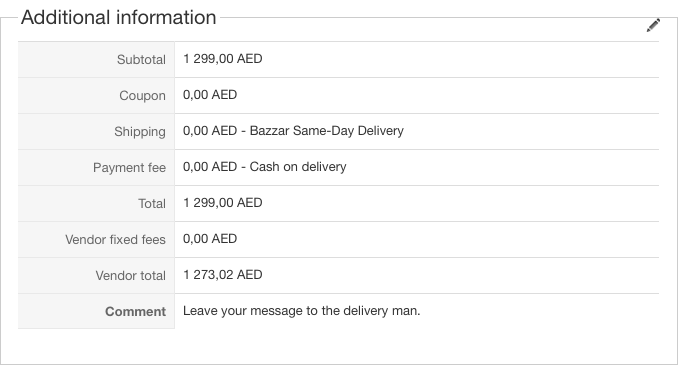The width and height of the screenshot is (681, 367).
Task: Click the Total value 1 299,00 AED
Action: 222,203
